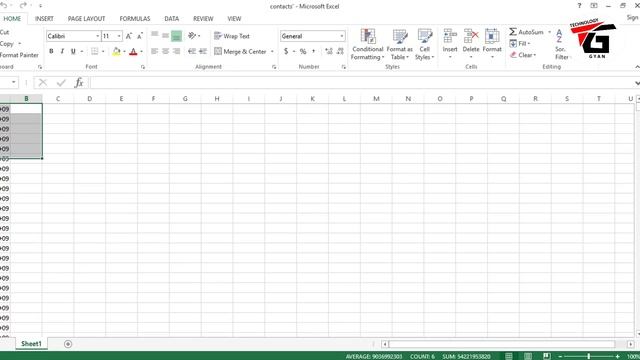Toggle Bold formatting
Image resolution: width=640 pixels, height=360 pixels.
click(x=51, y=51)
